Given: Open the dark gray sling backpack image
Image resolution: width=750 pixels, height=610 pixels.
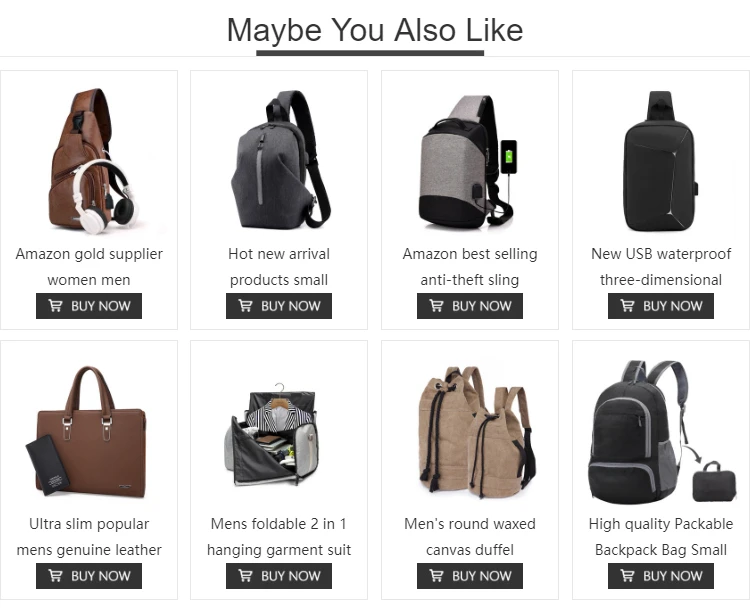Looking at the screenshot, I should click(279, 160).
